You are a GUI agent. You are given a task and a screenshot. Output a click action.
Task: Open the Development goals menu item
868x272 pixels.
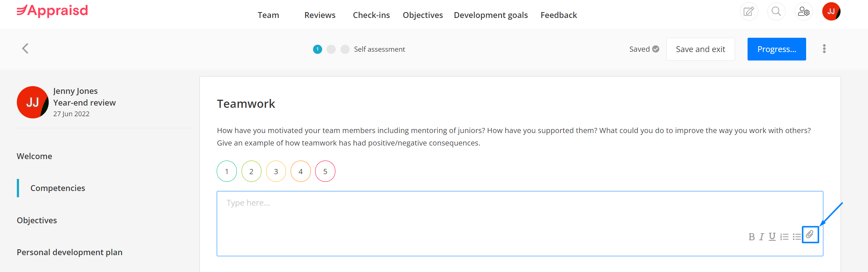point(491,15)
